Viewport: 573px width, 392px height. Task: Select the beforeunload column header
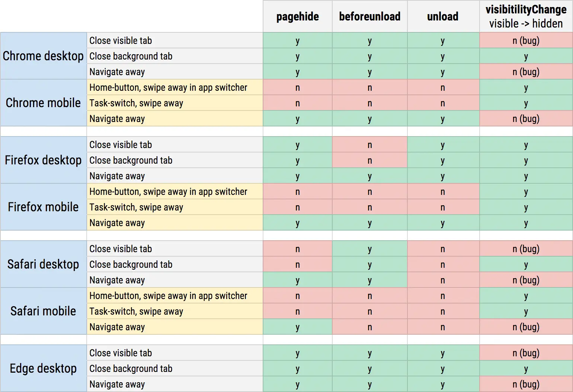coord(369,16)
